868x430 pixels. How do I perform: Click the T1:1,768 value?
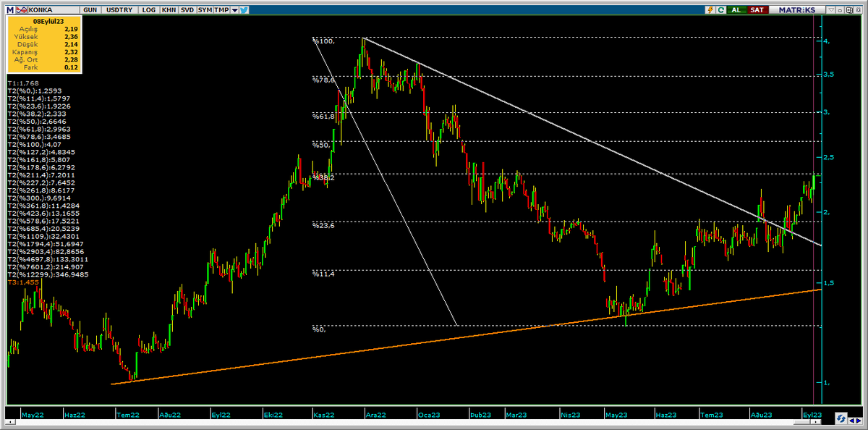point(22,83)
